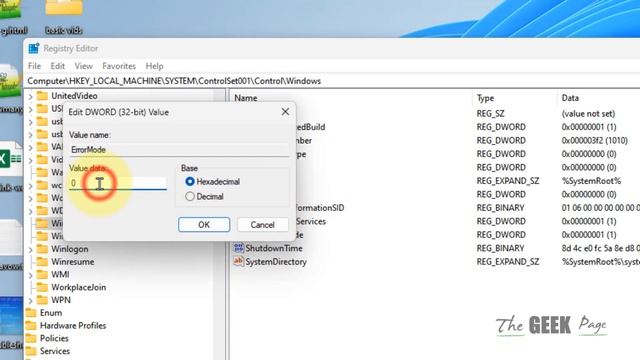Image resolution: width=640 pixels, height=360 pixels.
Task: Click the Winresume folder icon
Action: pos(42,262)
